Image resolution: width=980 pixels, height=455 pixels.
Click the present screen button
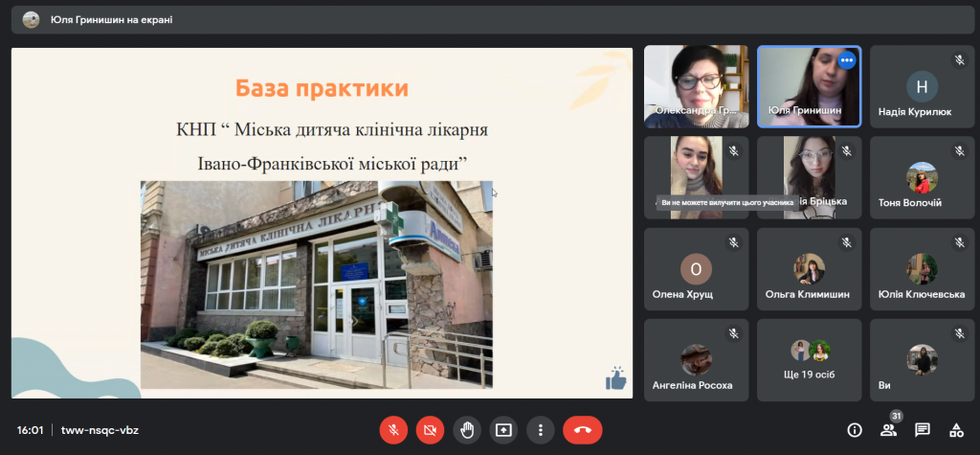(503, 430)
